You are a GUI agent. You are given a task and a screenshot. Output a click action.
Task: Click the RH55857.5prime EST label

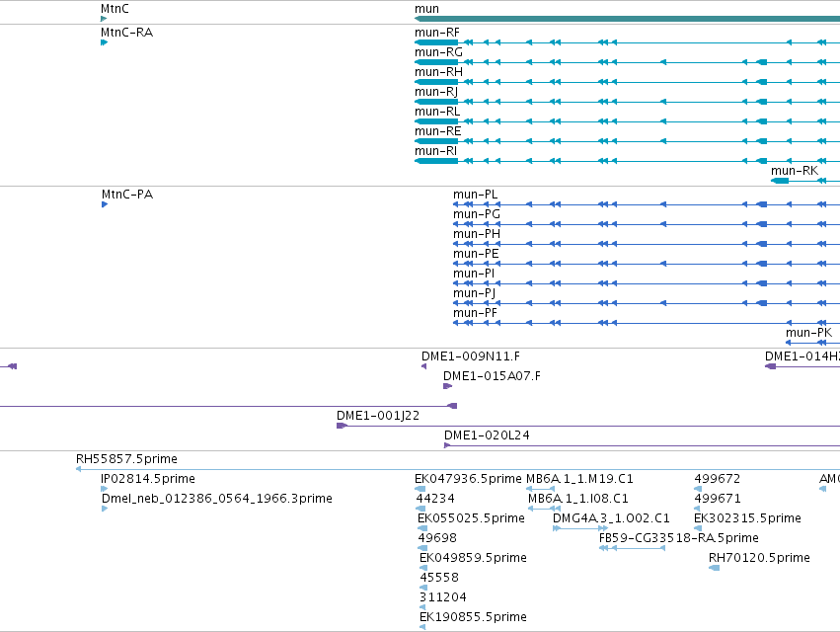tap(126, 459)
